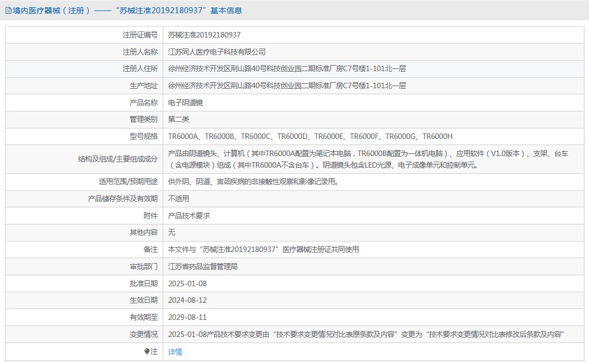Click the management class value 第二类

tap(179, 119)
